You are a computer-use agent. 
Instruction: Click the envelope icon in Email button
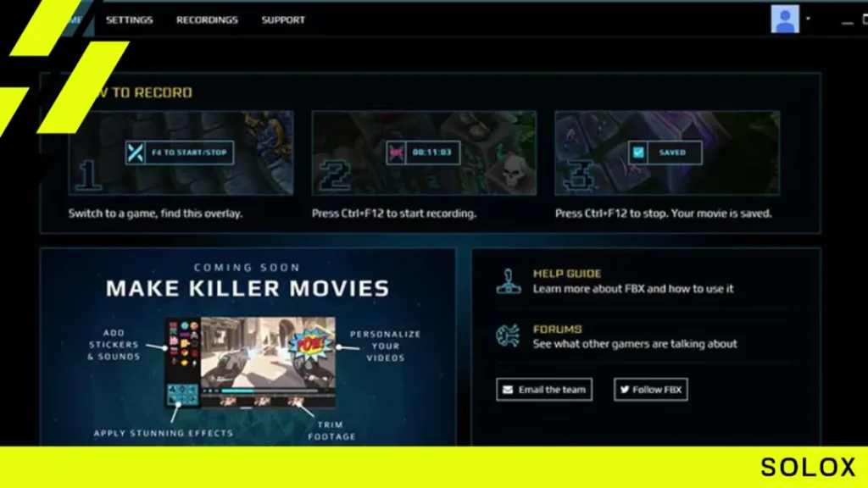click(508, 390)
